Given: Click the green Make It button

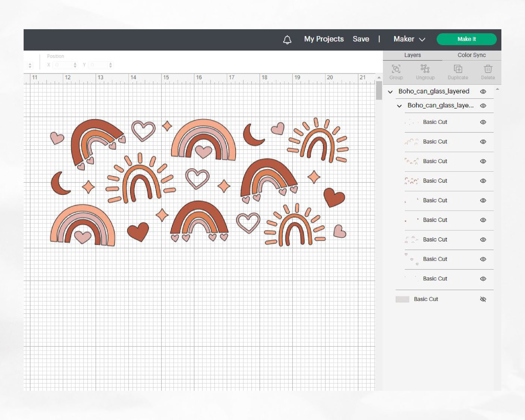Looking at the screenshot, I should [x=467, y=39].
